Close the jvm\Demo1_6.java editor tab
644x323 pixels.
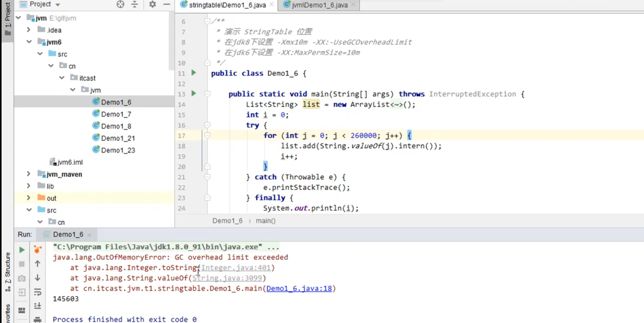[x=353, y=5]
